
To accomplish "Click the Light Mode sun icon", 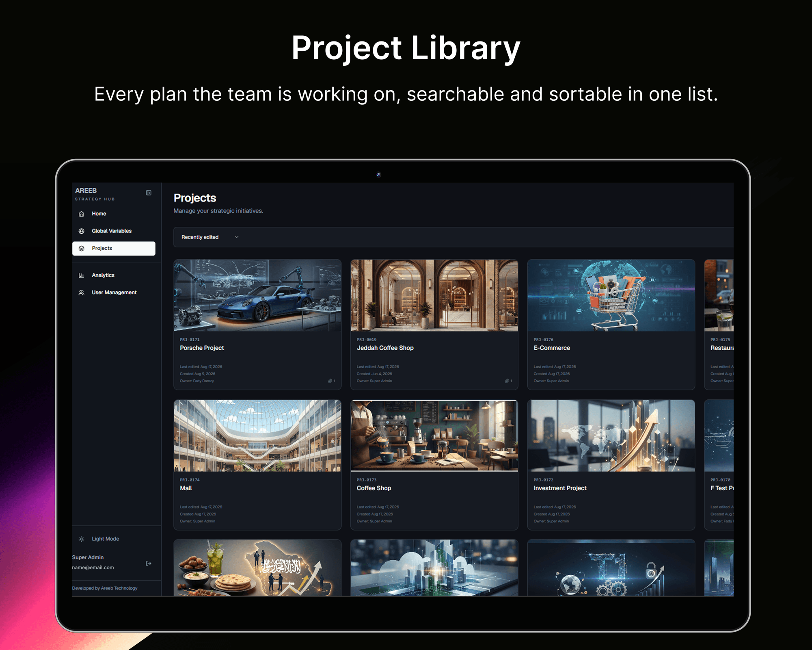I will click(82, 539).
